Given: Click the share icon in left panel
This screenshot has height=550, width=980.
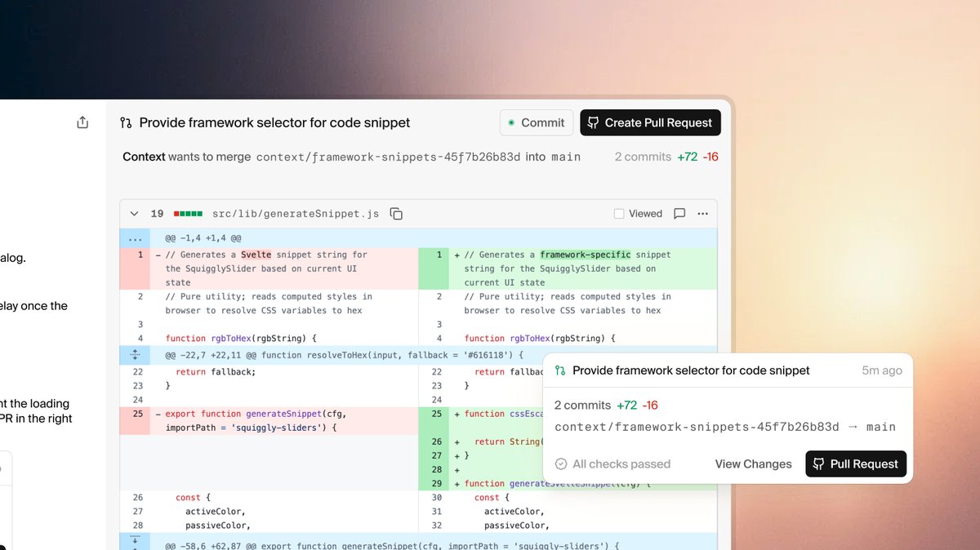Looking at the screenshot, I should coord(82,122).
